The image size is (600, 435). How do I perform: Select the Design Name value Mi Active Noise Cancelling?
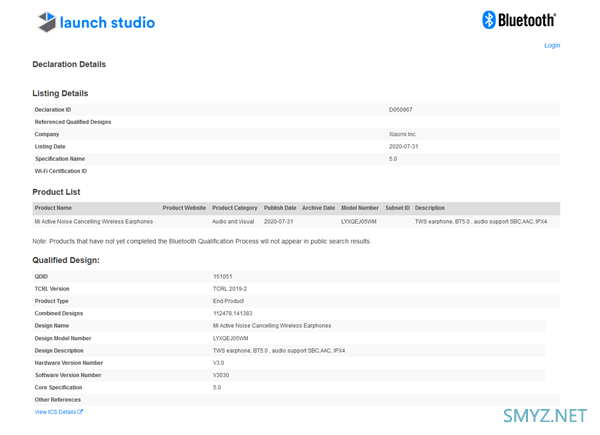(x=272, y=326)
